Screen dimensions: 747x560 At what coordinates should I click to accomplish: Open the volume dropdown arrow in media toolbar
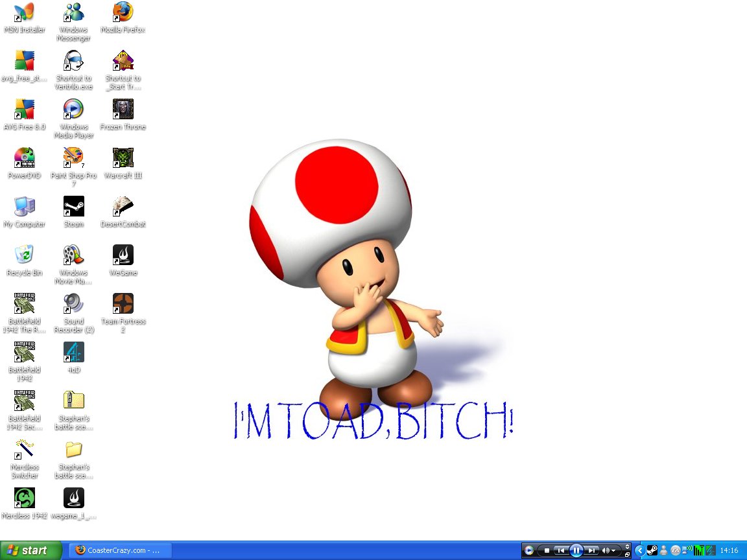[x=613, y=551]
